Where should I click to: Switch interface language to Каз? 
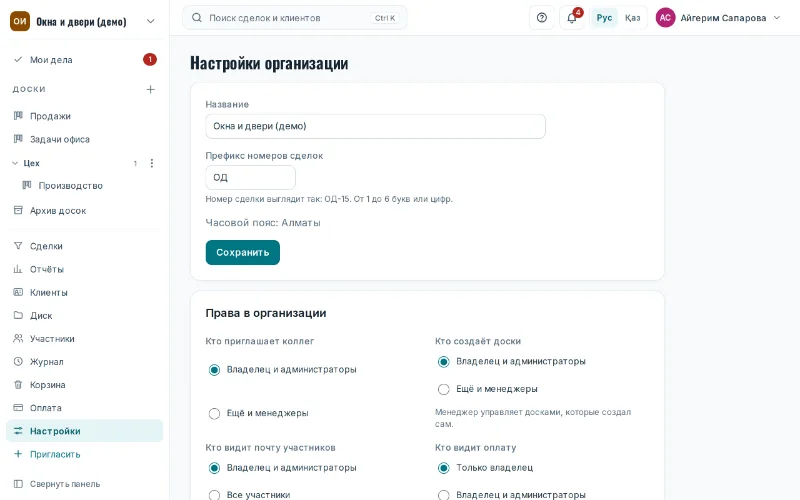tap(632, 18)
